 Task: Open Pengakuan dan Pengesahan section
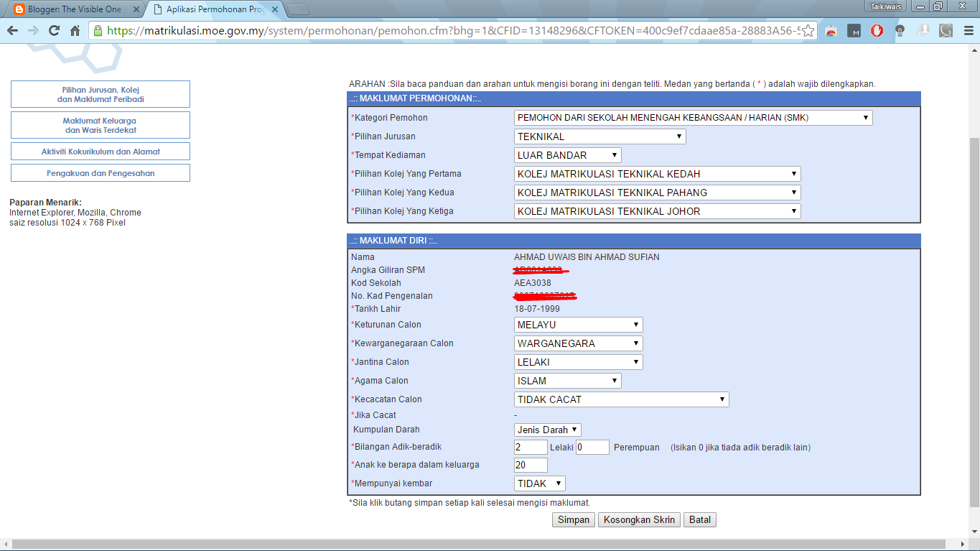click(101, 173)
